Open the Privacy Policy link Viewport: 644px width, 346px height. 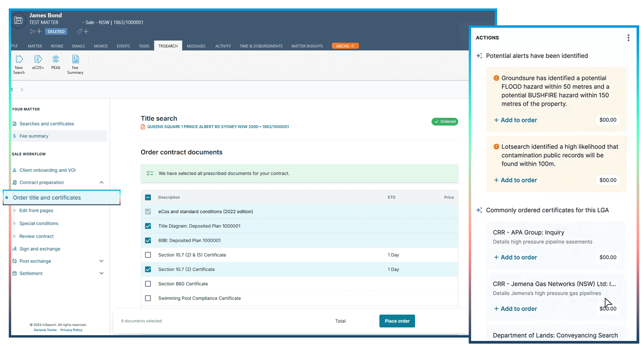(71, 330)
